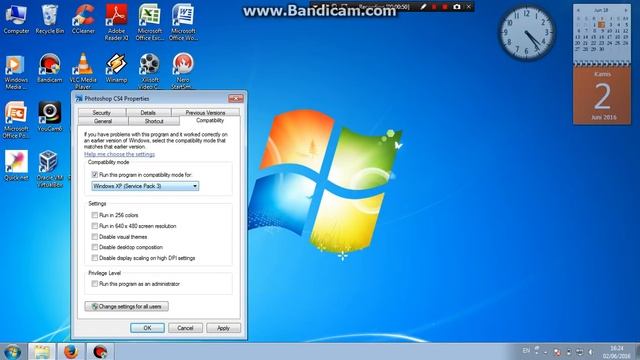
Task: Select the VLC Media Player shortcut
Action: 83,71
